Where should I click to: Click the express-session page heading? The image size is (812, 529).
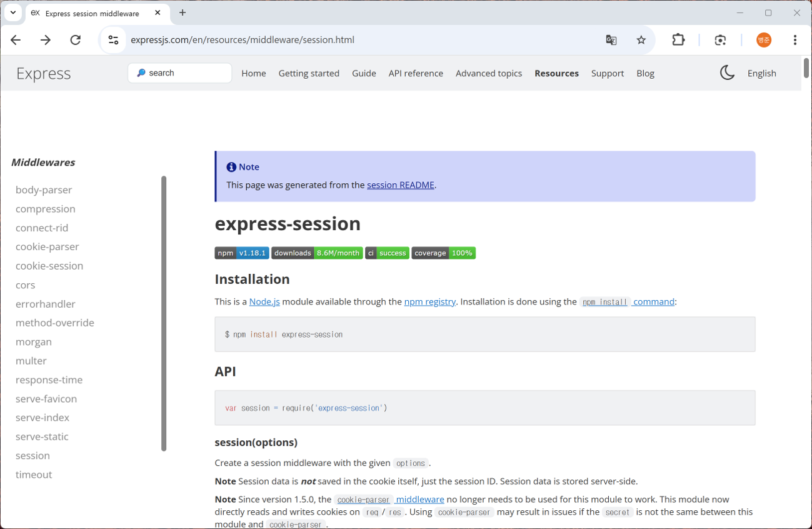pos(288,224)
